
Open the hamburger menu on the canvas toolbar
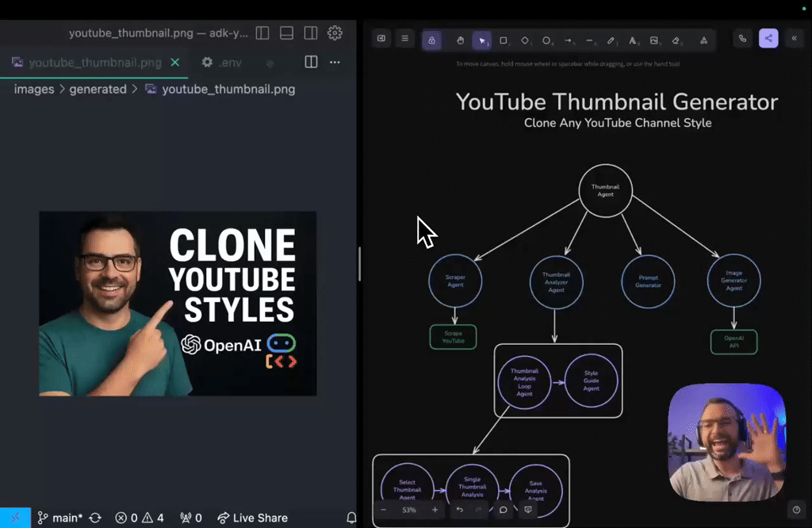(x=404, y=38)
